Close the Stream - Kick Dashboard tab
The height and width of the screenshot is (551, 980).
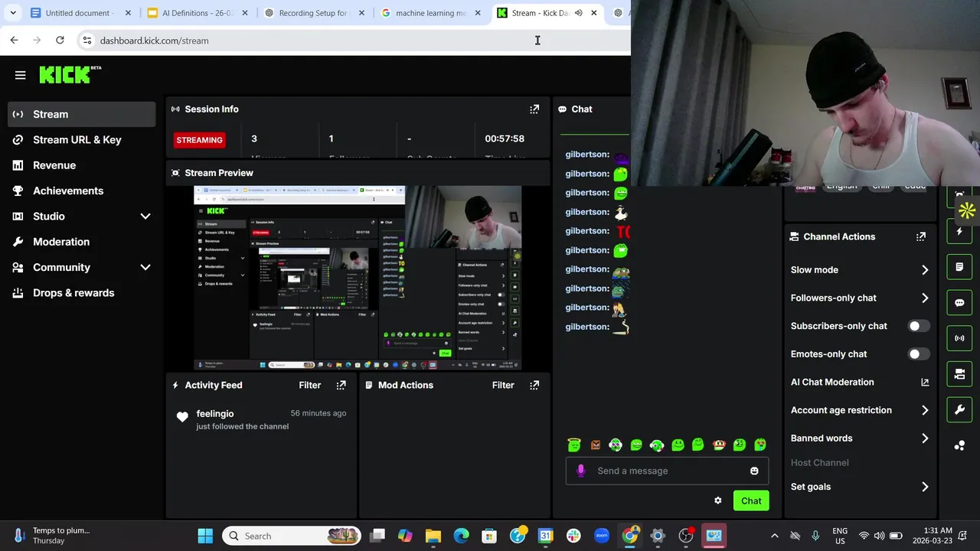coord(593,13)
